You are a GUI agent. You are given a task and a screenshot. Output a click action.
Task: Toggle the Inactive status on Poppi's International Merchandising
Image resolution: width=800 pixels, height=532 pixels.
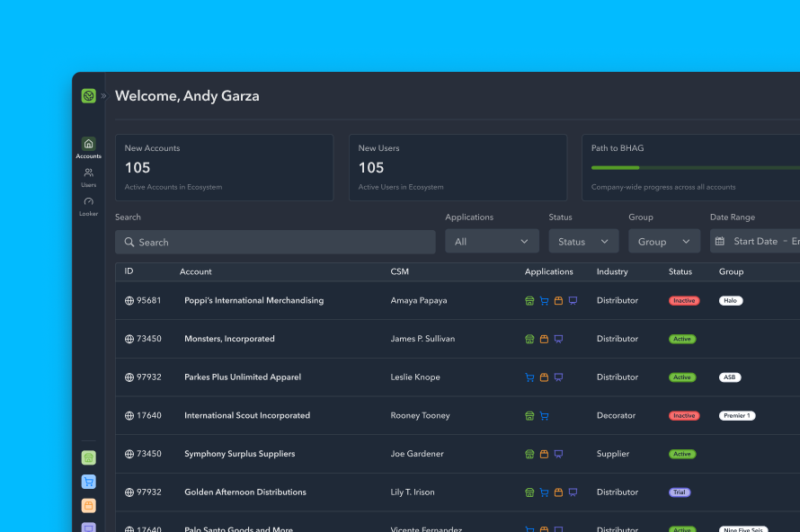[683, 300]
